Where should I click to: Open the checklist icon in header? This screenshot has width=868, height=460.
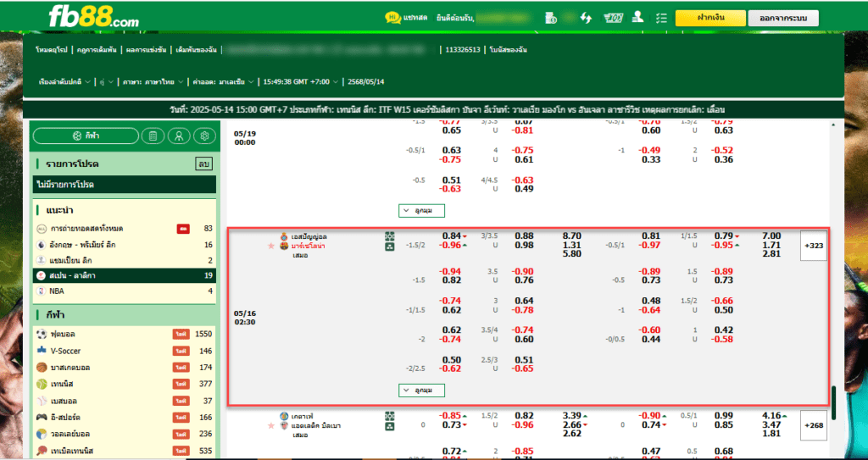pyautogui.click(x=660, y=18)
